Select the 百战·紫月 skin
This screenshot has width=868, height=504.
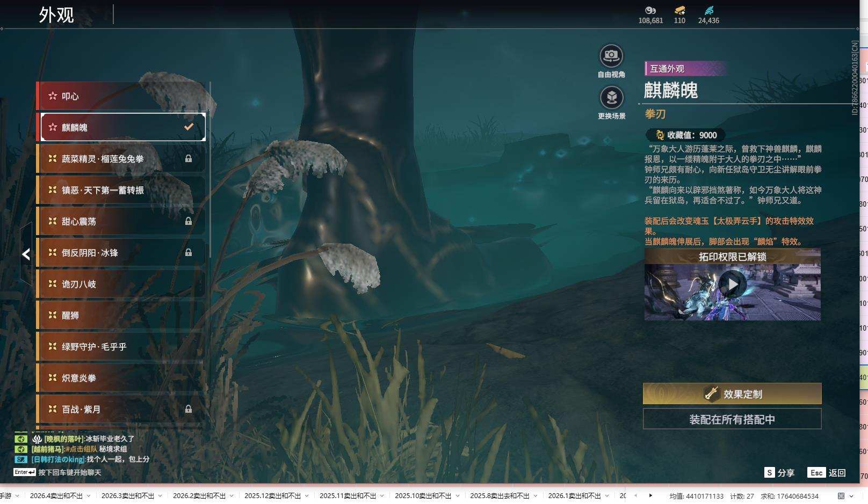[121, 409]
